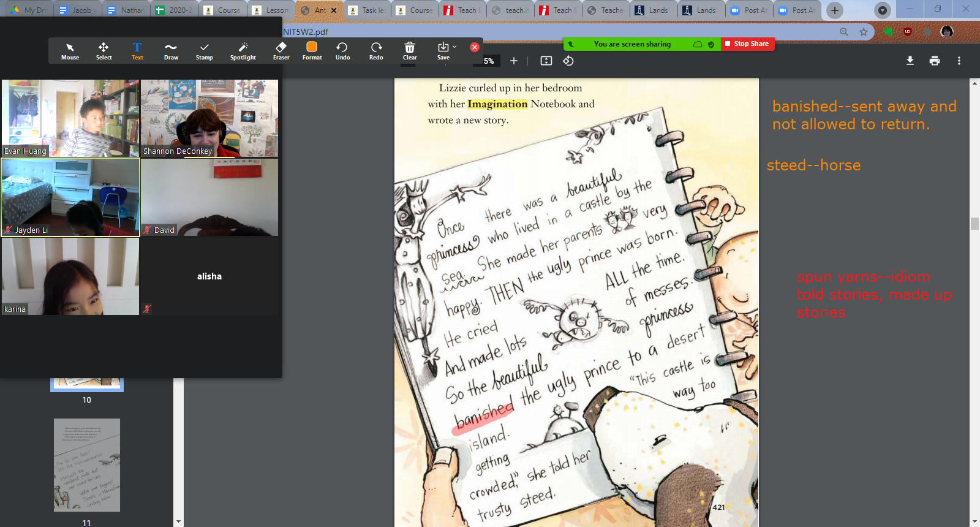Viewport: 980px width, 527px height.
Task: Open the Evernote extension
Action: (x=888, y=32)
